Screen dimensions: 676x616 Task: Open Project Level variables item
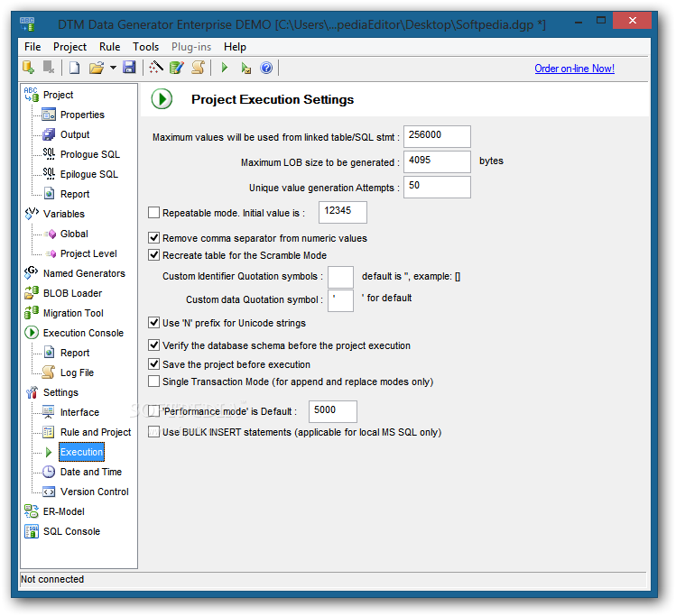point(88,253)
